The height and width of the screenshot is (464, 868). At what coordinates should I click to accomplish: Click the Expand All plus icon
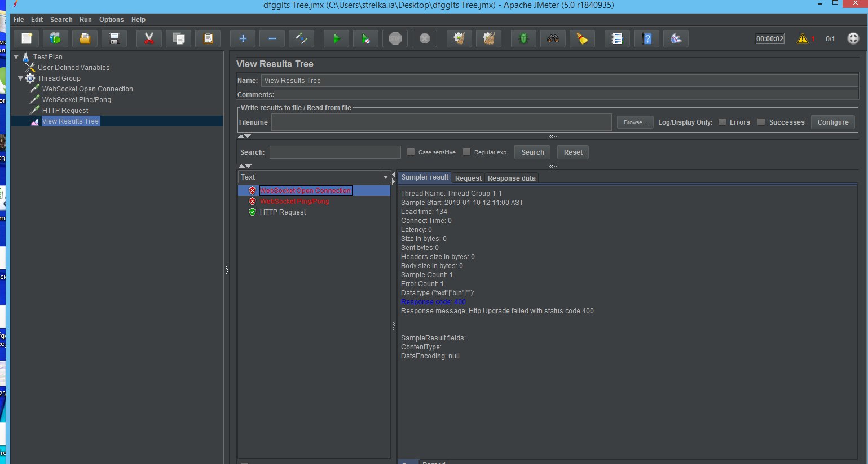(243, 38)
